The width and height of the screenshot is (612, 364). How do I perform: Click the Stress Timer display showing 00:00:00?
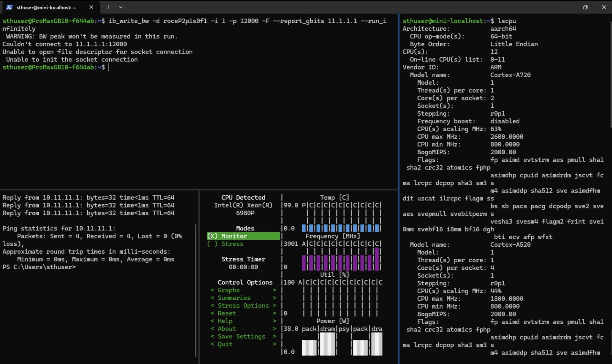[x=243, y=267]
